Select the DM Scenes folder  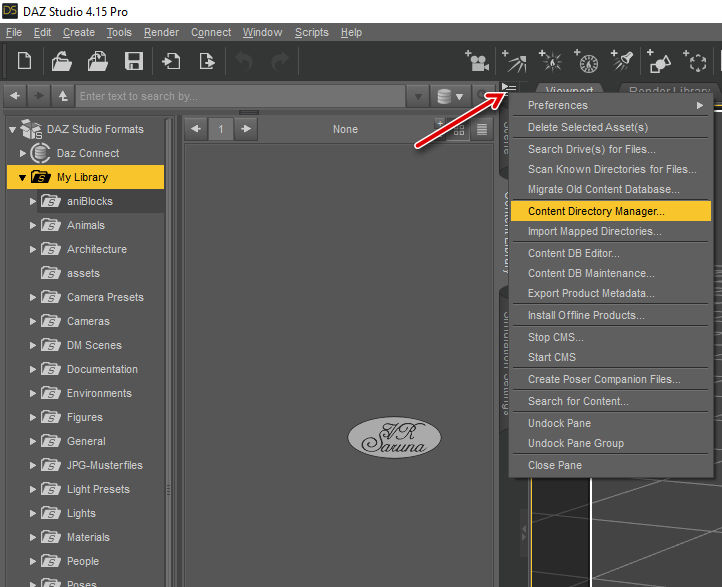click(x=94, y=345)
